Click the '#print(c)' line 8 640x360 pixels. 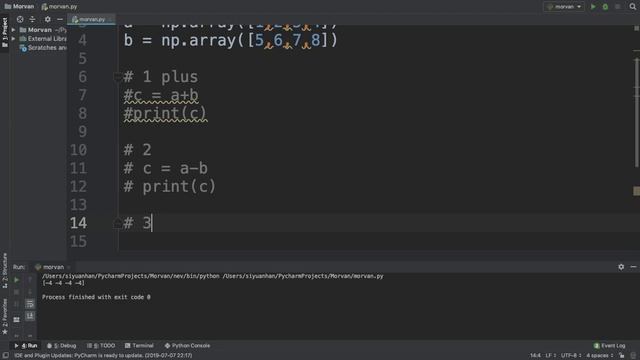(165, 113)
